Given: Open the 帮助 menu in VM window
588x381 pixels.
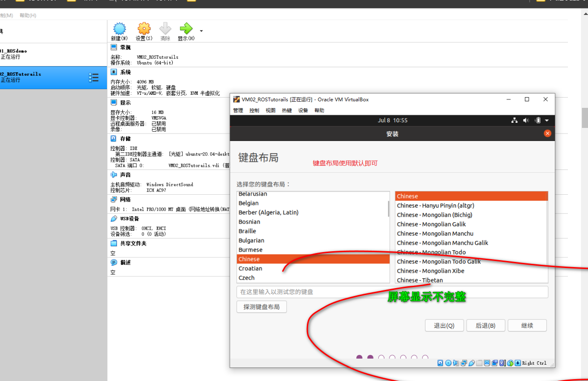Looking at the screenshot, I should (x=319, y=111).
